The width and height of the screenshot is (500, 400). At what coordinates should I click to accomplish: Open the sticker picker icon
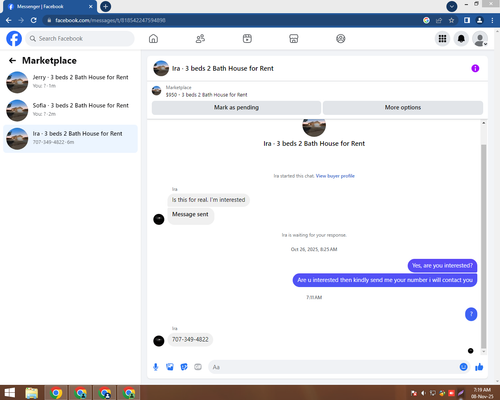(184, 367)
